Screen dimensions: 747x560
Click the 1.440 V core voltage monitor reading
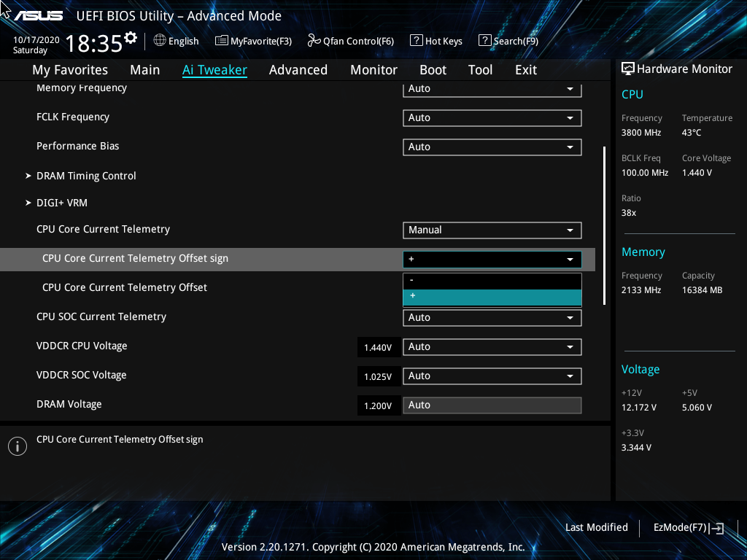point(697,173)
